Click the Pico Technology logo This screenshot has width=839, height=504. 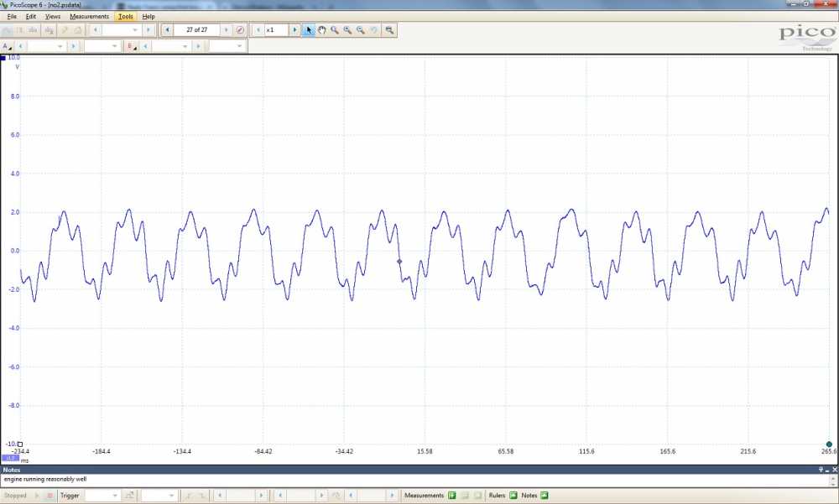(806, 35)
